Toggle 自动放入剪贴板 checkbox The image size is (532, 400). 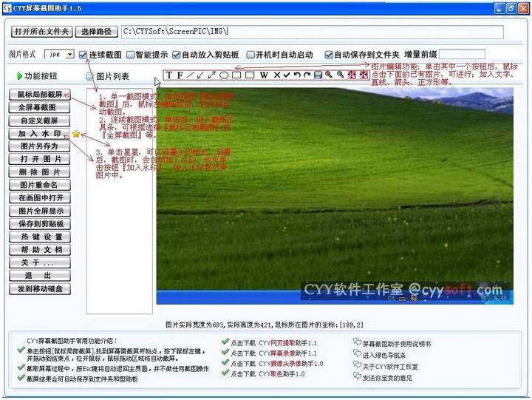click(x=176, y=55)
